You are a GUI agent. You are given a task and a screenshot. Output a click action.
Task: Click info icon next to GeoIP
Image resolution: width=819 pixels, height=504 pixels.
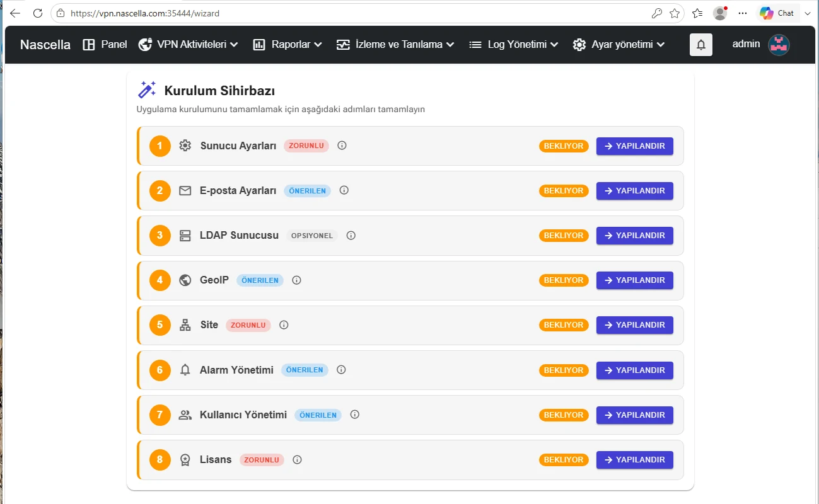(297, 280)
